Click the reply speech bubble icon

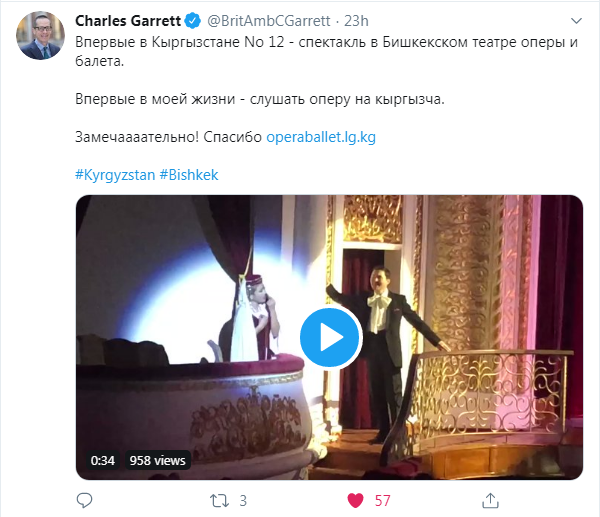(85, 501)
